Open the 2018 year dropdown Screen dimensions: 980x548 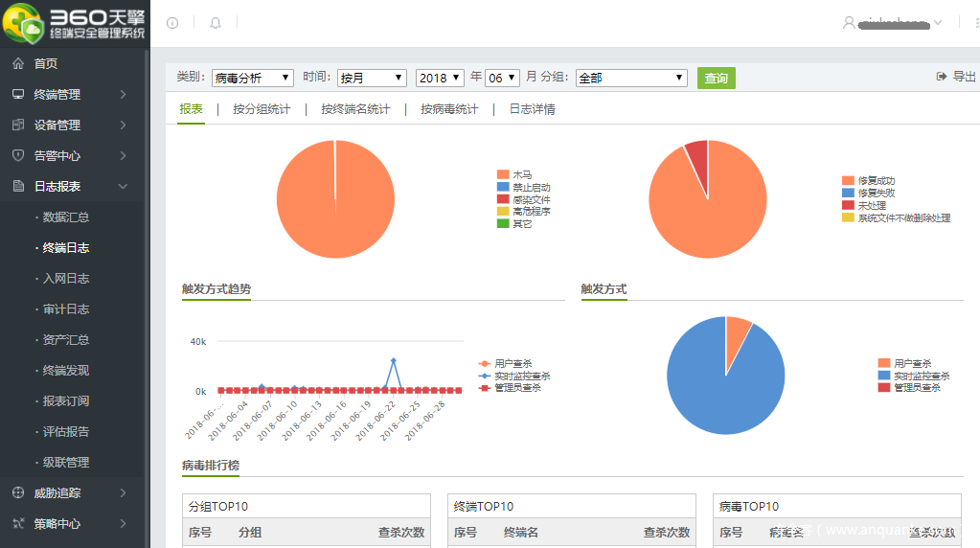440,78
